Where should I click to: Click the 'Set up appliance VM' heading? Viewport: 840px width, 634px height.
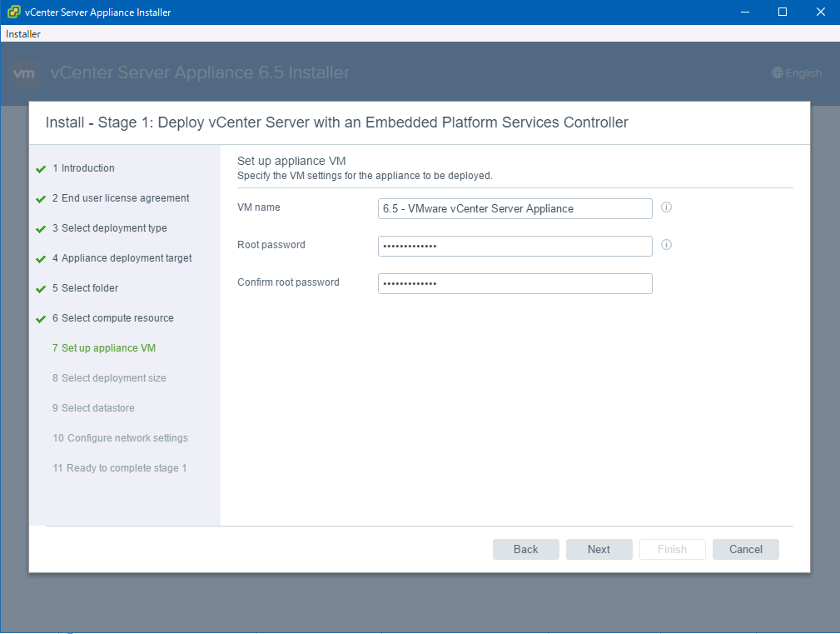click(x=291, y=161)
